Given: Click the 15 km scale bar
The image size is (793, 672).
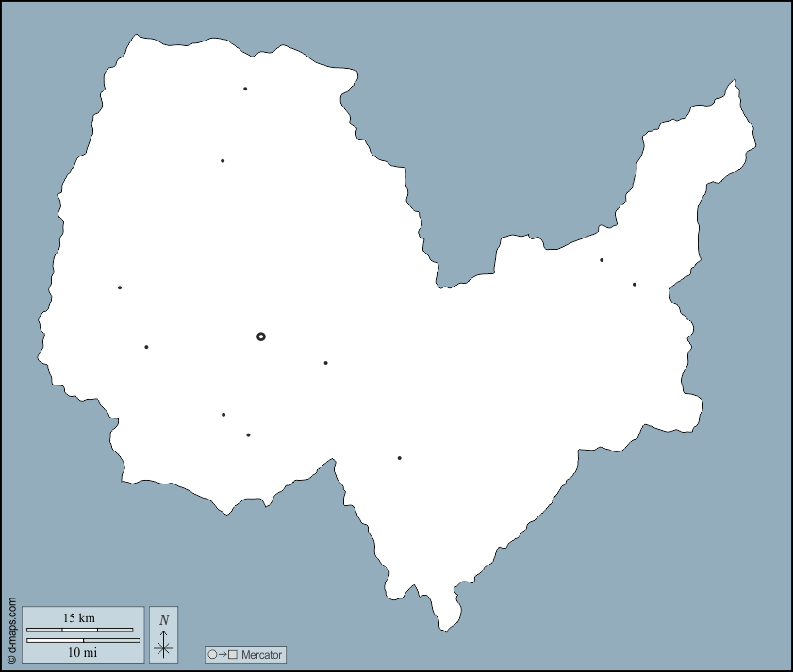Looking at the screenshot, I should point(79,629).
